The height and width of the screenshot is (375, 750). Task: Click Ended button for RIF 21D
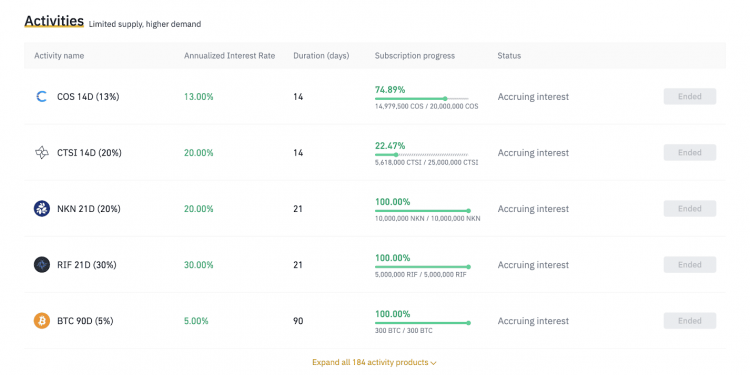point(690,265)
